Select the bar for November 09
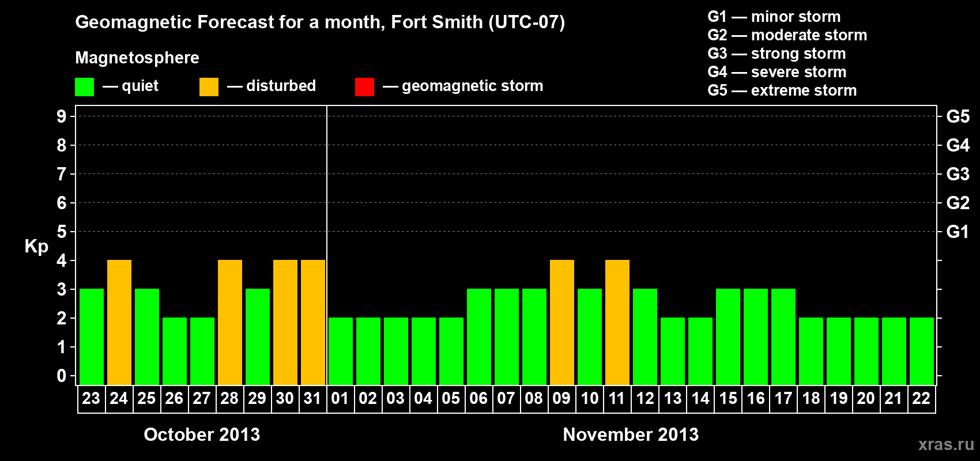This screenshot has height=461, width=980. 562,323
